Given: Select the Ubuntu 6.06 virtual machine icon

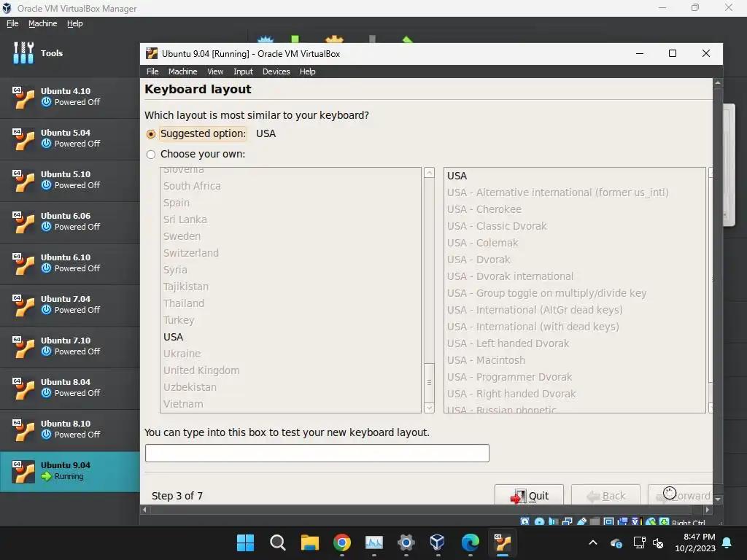Looking at the screenshot, I should click(23, 222).
